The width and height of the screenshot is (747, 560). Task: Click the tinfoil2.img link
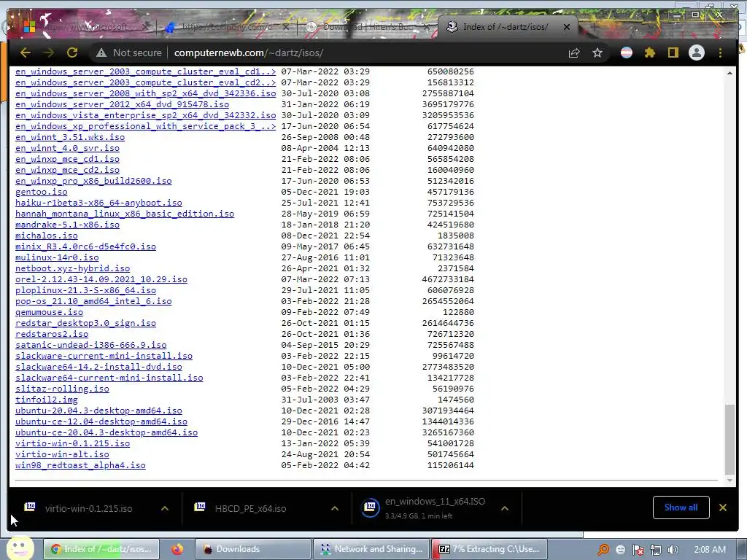[x=46, y=400]
